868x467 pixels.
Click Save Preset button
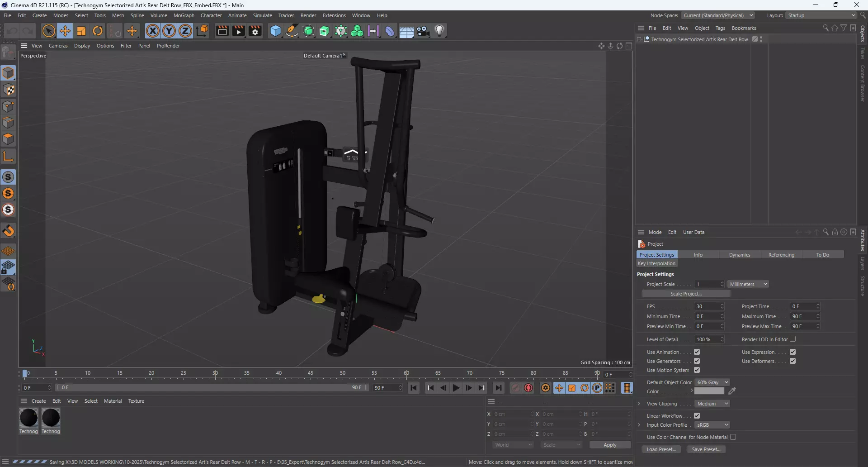click(706, 449)
